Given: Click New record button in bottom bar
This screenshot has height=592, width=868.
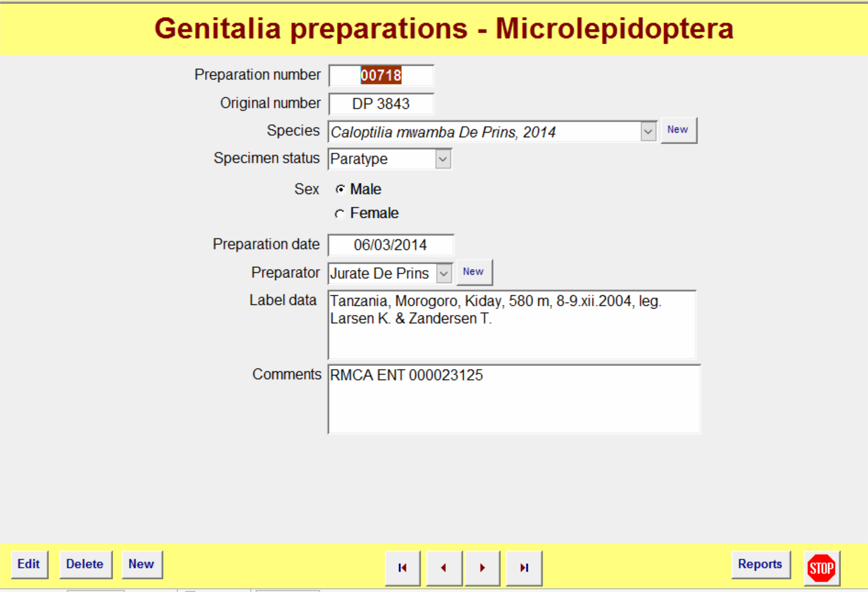Looking at the screenshot, I should tap(142, 564).
